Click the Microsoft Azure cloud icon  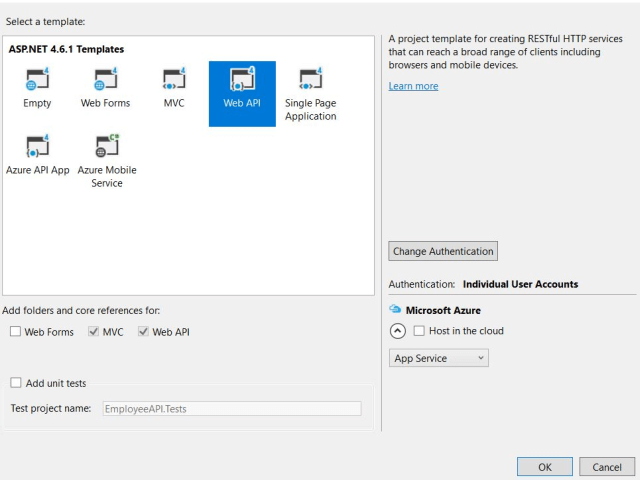tap(395, 310)
